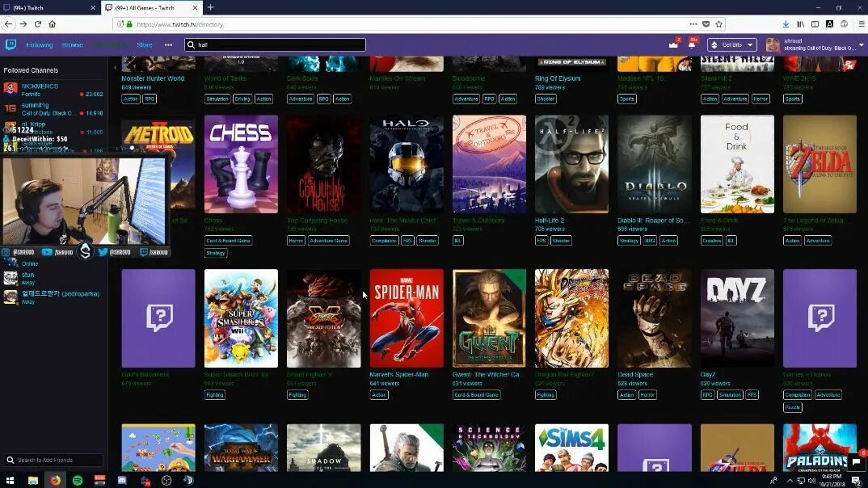This screenshot has width=868, height=488.
Task: Click the Twitch logo home icon
Action: click(11, 44)
